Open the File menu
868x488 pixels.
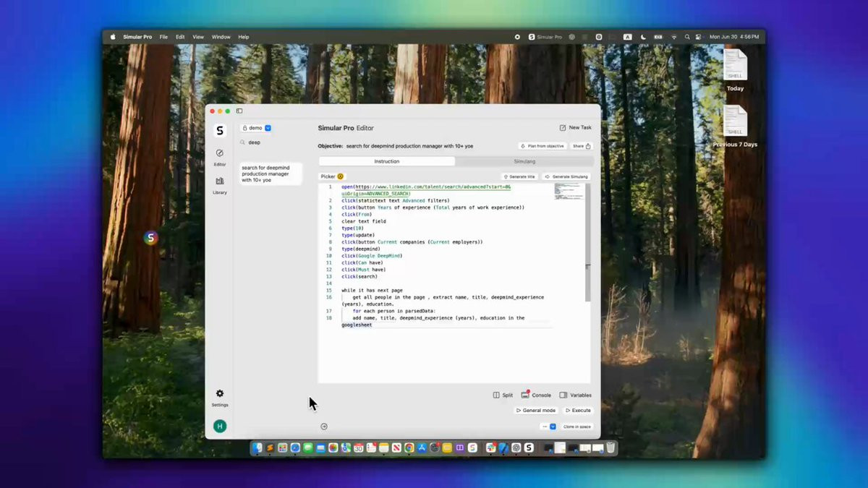point(163,37)
